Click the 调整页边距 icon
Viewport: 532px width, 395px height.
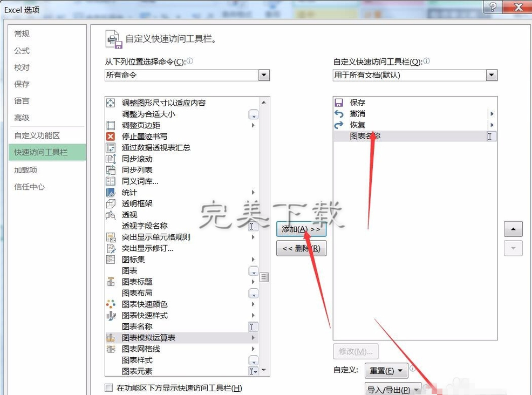click(111, 125)
